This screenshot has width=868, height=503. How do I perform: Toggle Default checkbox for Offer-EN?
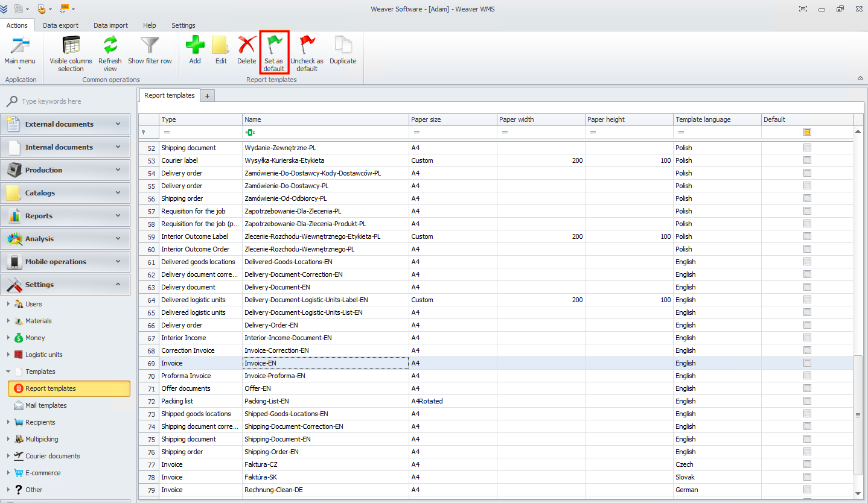point(807,388)
